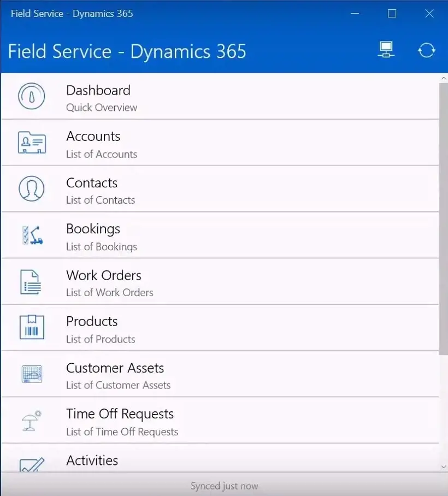The width and height of the screenshot is (448, 496).
Task: Select the Contacts person icon
Action: (31, 189)
